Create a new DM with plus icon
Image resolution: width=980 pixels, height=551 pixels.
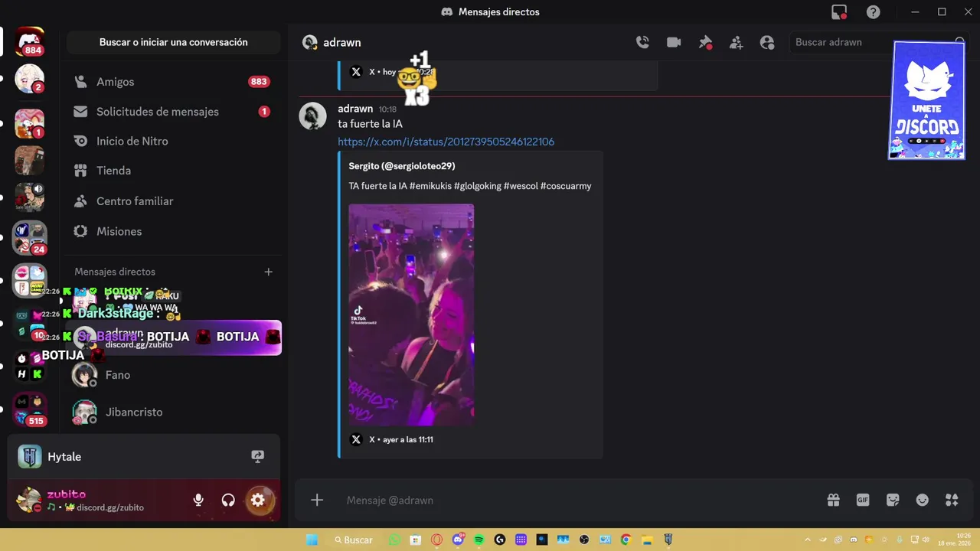click(268, 272)
